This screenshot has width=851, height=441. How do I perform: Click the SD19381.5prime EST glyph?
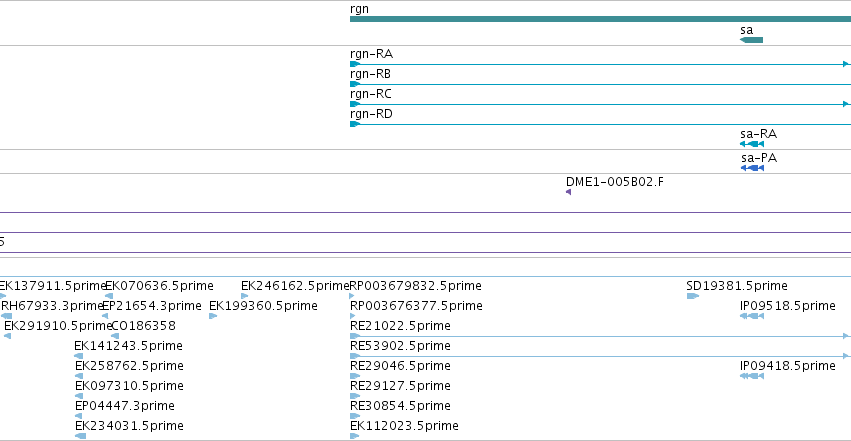[693, 296]
